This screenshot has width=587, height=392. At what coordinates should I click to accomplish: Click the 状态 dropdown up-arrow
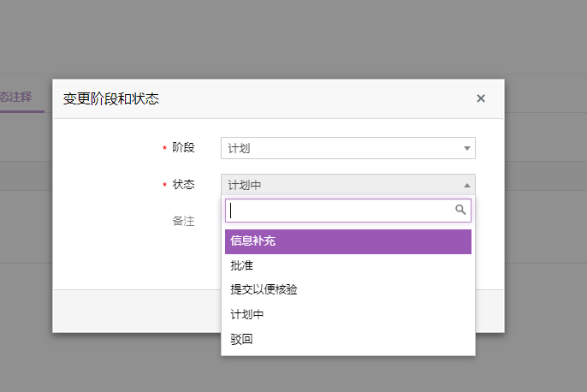click(466, 185)
